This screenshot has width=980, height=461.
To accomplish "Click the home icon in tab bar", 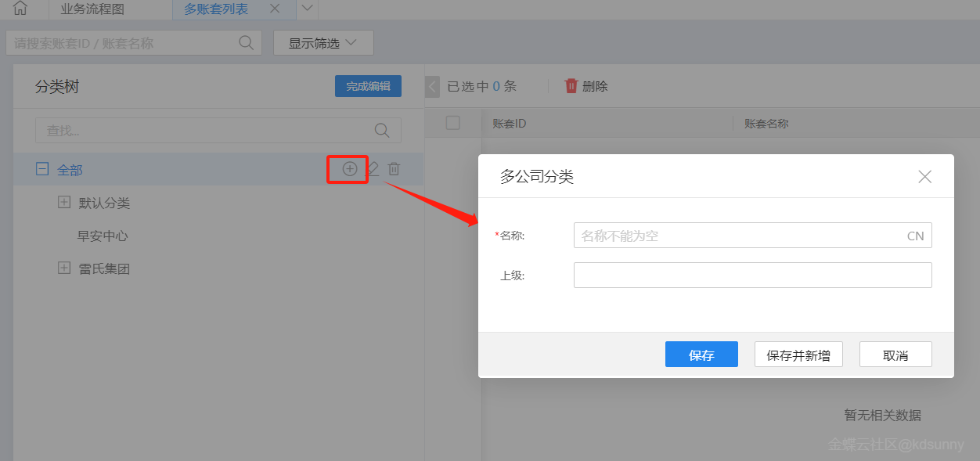I will pyautogui.click(x=20, y=9).
